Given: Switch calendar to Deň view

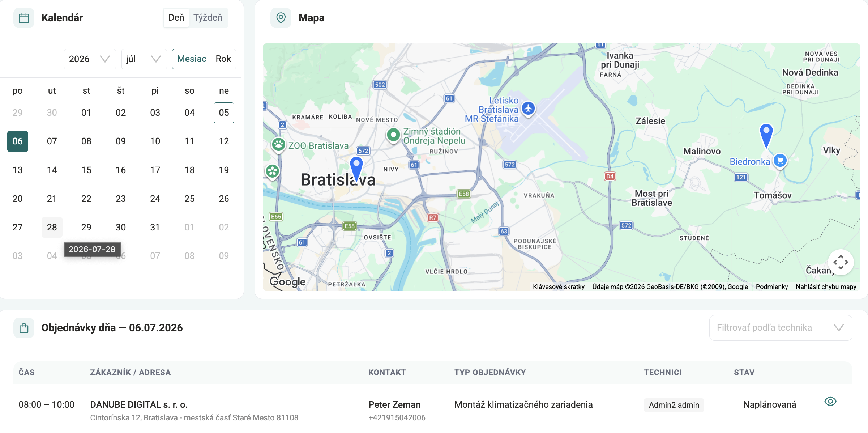Looking at the screenshot, I should 176,18.
